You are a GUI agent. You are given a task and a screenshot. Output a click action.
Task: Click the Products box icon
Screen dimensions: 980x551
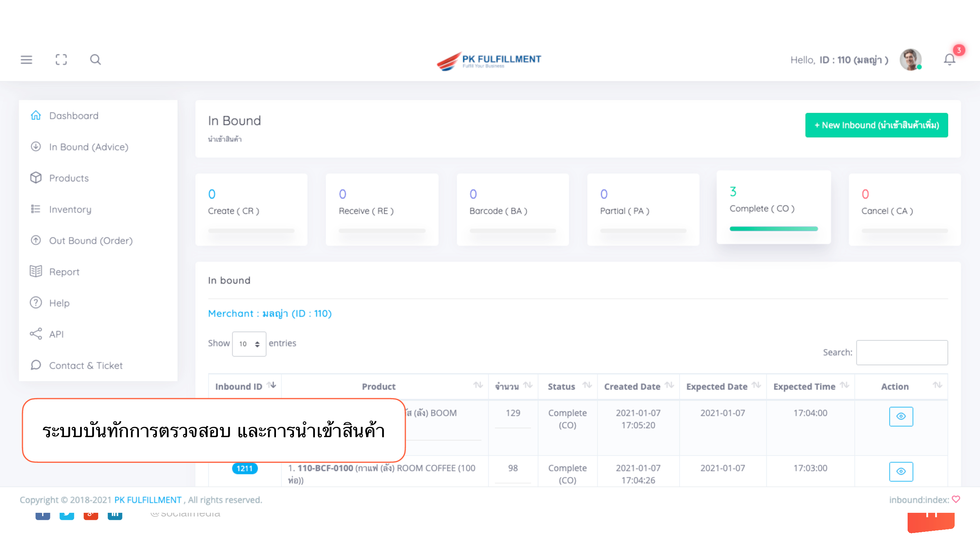pos(36,177)
